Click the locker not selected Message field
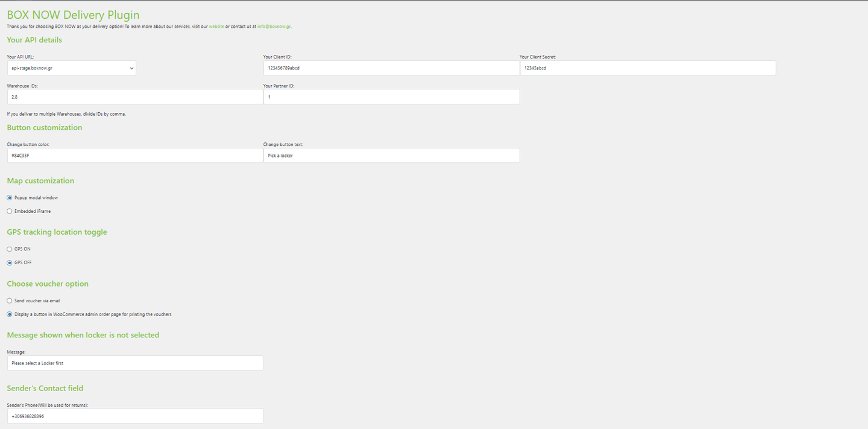This screenshot has width=868, height=429. [135, 363]
